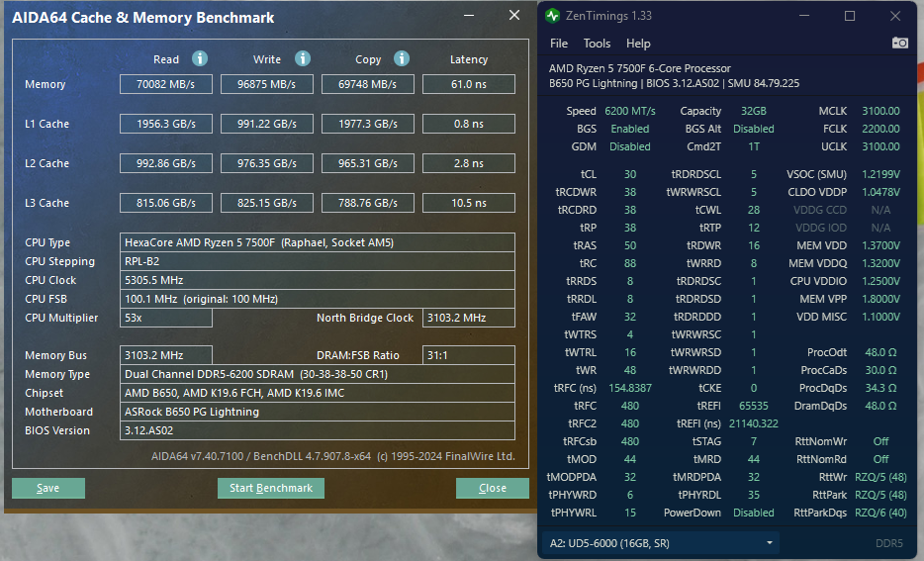Click the Cmd2T 1T value
This screenshot has height=561, width=924.
[x=754, y=146]
